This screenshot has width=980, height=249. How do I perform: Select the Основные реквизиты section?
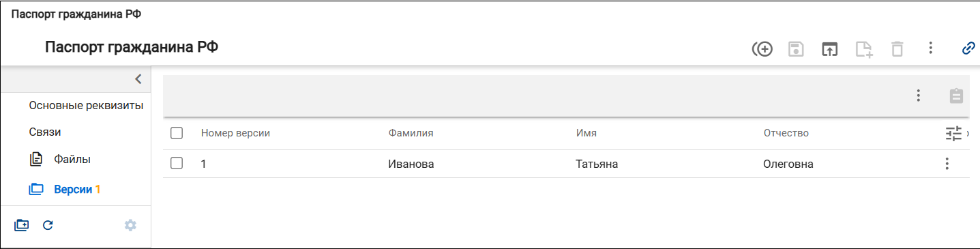click(x=86, y=106)
